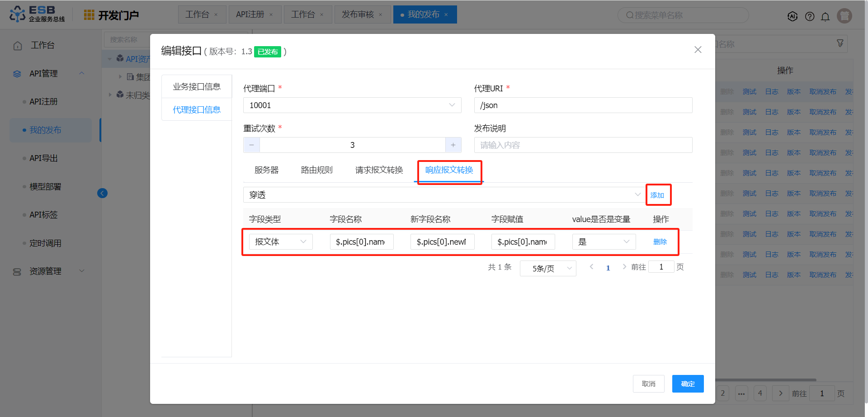The image size is (868, 417).
Task: Open the user avatar menu
Action: (x=844, y=16)
